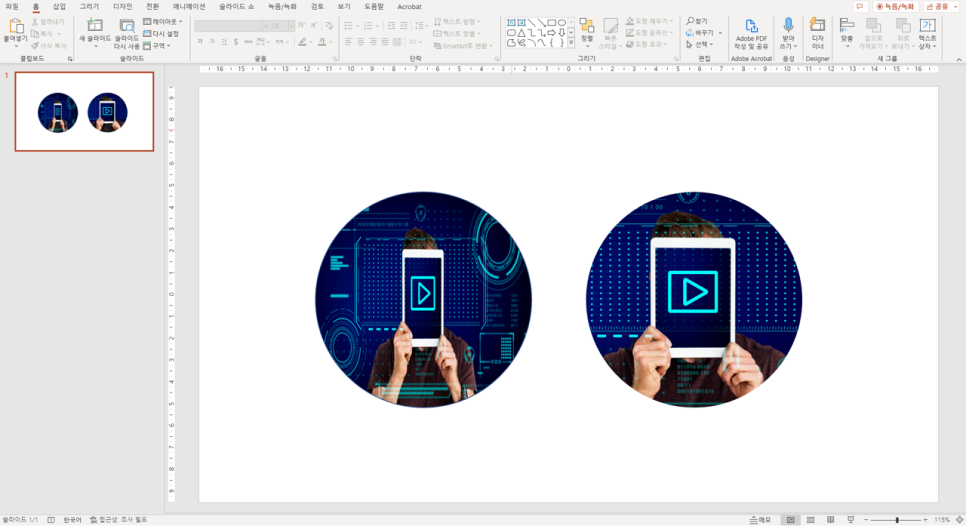
Task: Collapse the ribbon with chevron
Action: click(959, 59)
